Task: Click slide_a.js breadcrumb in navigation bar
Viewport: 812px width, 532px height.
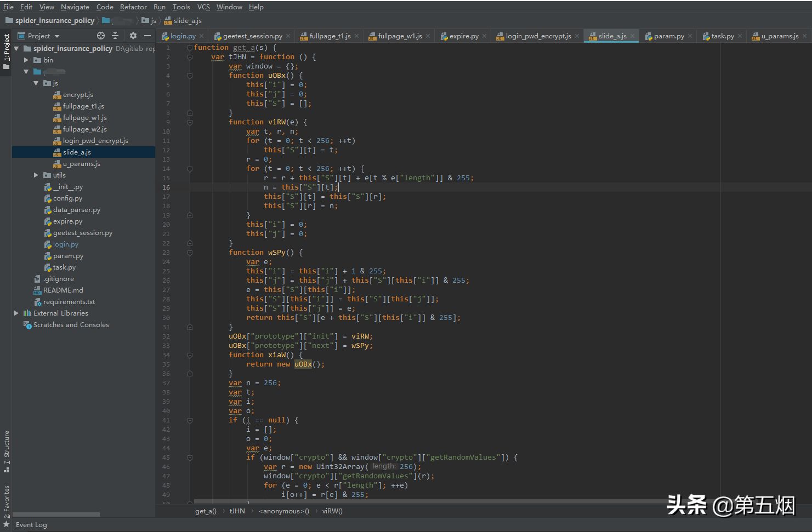Action: (x=183, y=20)
